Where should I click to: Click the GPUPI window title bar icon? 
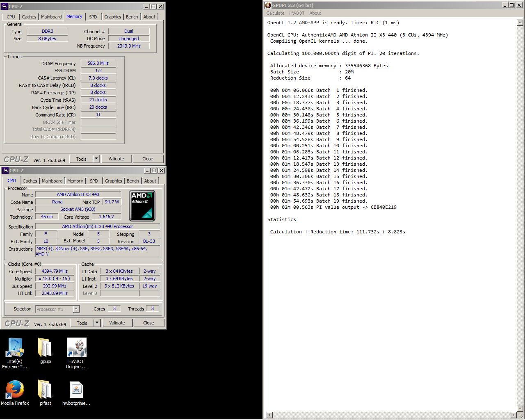tap(268, 5)
